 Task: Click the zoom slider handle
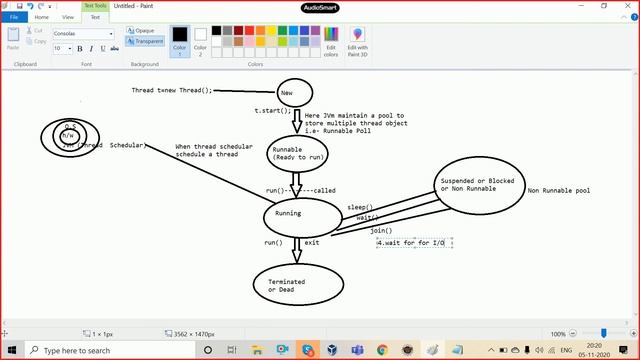tap(604, 333)
